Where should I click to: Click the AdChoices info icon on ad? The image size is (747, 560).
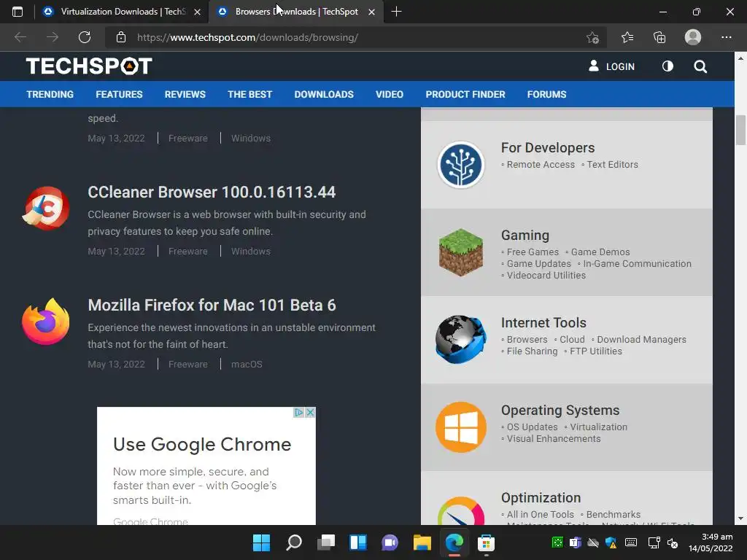(298, 413)
